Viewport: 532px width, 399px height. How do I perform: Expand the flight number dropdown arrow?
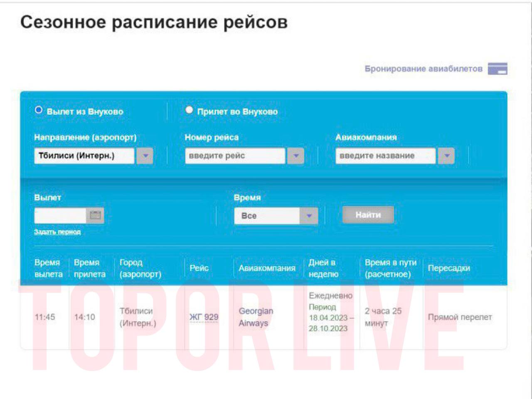pyautogui.click(x=296, y=156)
